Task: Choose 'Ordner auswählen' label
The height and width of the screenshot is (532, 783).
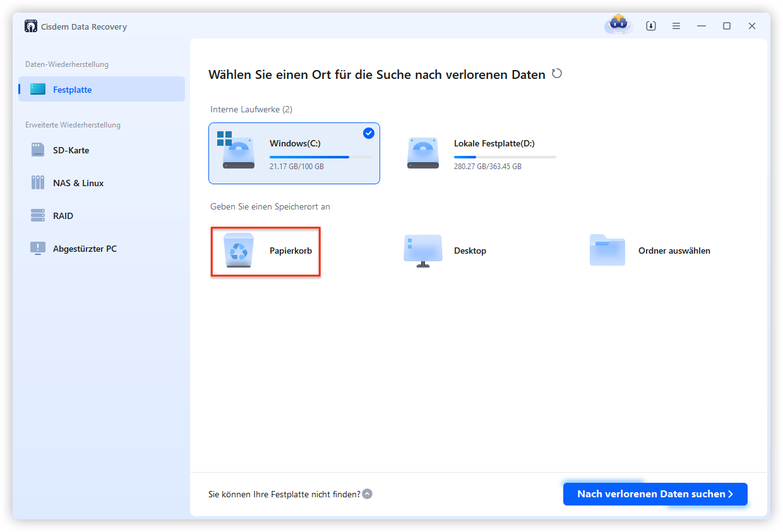Action: tap(674, 251)
